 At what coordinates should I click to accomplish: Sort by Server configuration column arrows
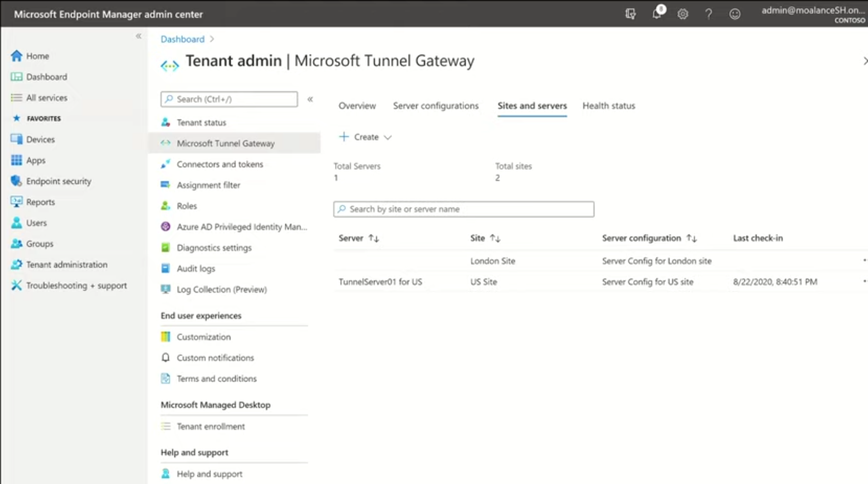pos(692,238)
